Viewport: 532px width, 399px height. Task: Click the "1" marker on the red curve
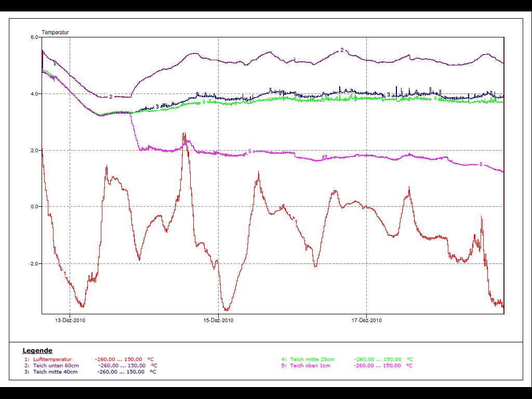click(296, 221)
